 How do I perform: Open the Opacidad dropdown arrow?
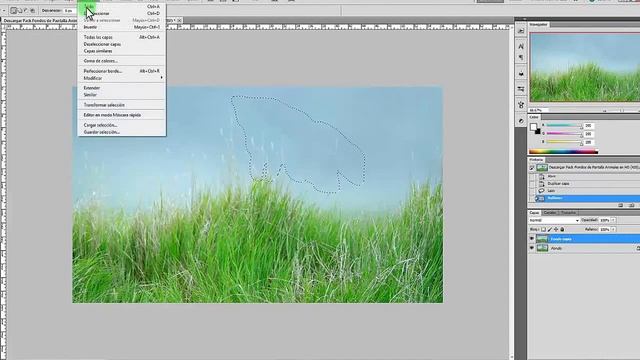pos(613,220)
